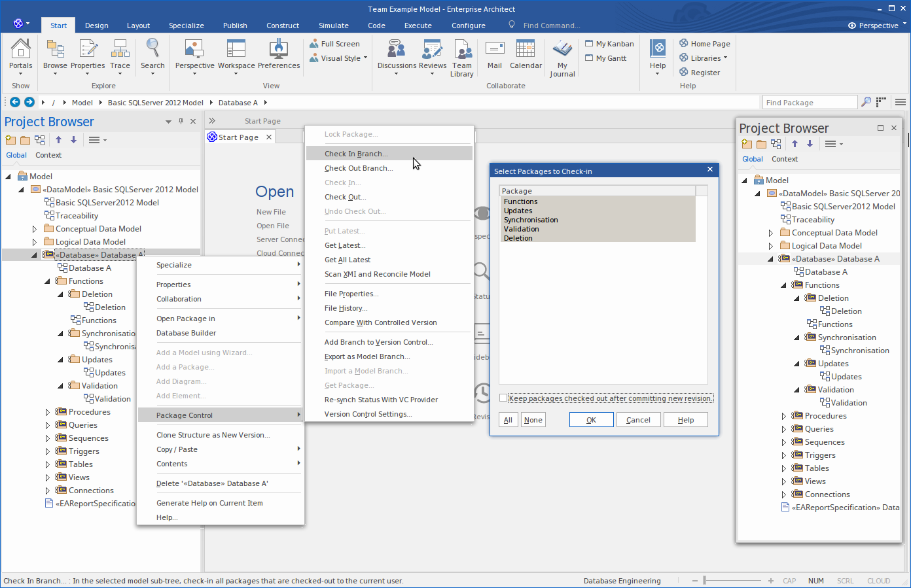Choose Check In Branch menu item
Image resolution: width=911 pixels, height=588 pixels.
coord(356,154)
